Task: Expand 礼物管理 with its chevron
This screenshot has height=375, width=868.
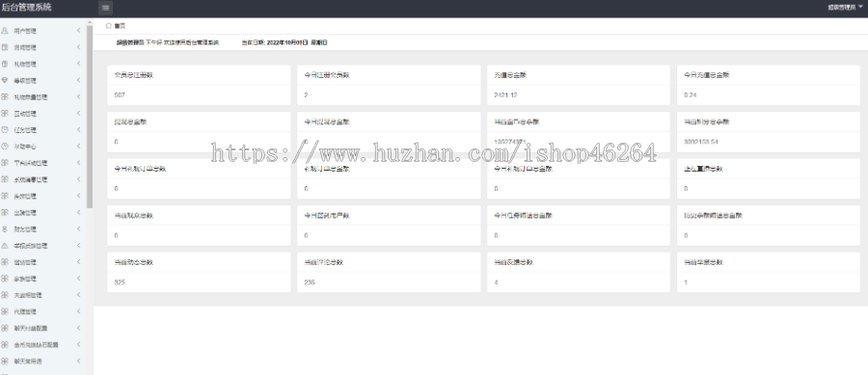Action: (79, 64)
